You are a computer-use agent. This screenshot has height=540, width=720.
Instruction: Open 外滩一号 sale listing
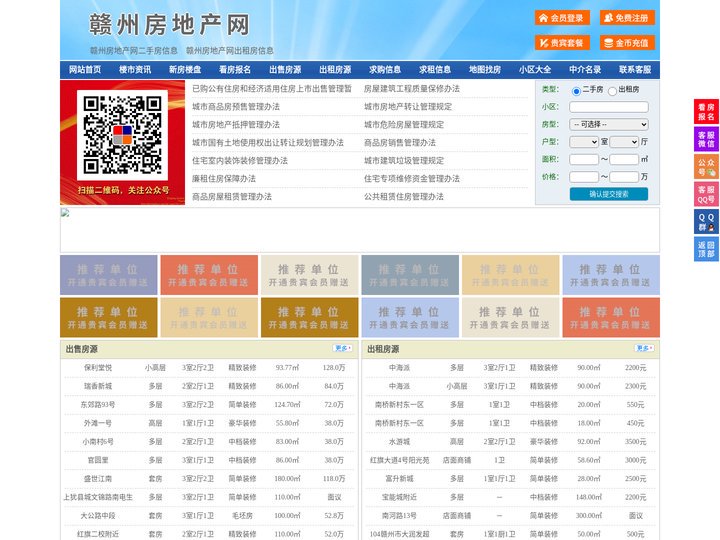(x=98, y=423)
